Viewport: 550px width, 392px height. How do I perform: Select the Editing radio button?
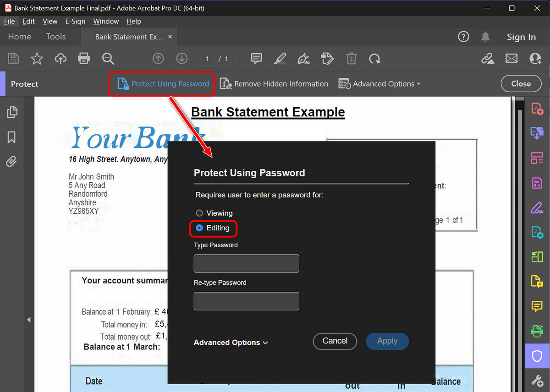pos(200,228)
